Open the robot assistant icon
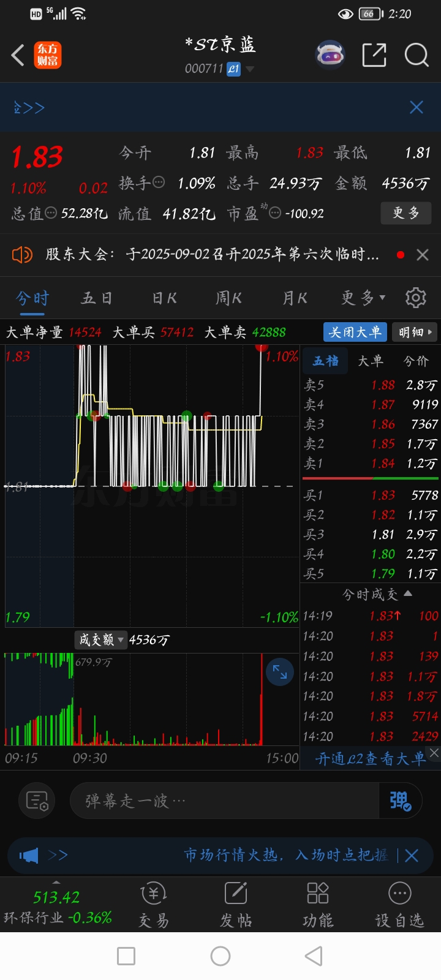 click(330, 55)
